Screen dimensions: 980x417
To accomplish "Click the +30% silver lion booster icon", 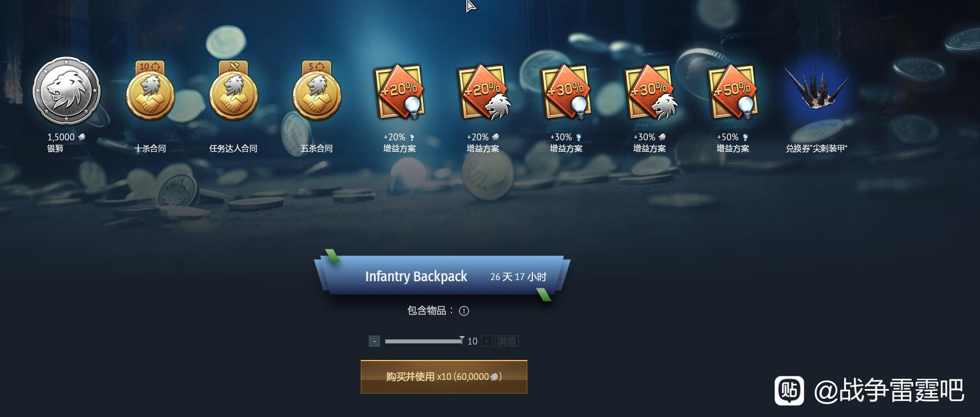I will pyautogui.click(x=650, y=92).
